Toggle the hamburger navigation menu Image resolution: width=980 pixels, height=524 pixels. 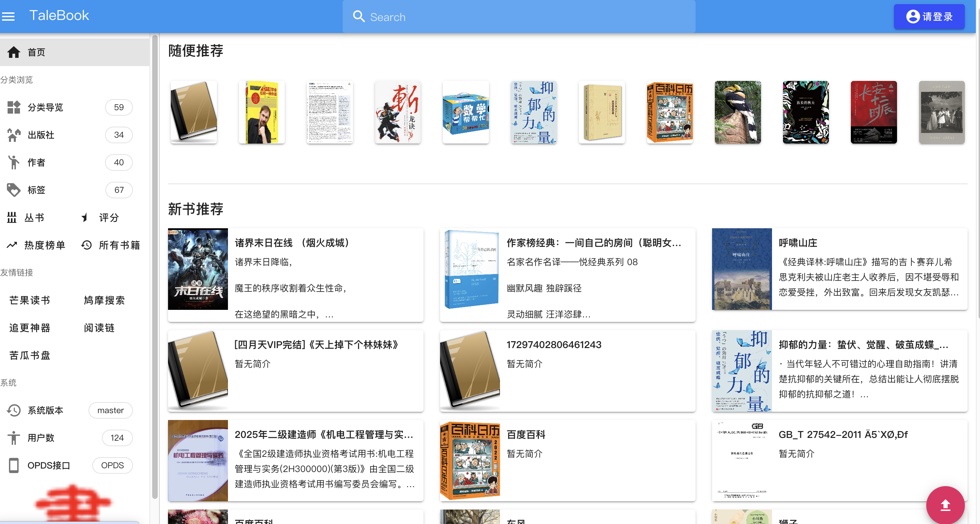point(8,16)
